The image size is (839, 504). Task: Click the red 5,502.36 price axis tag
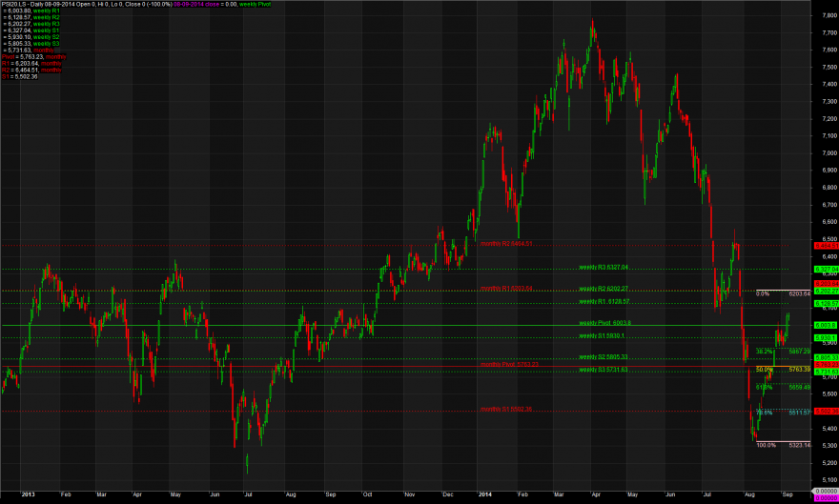tap(826, 411)
